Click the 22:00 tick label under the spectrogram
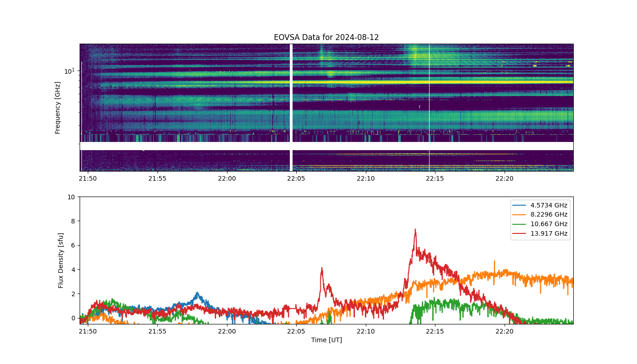Viewport: 637px width, 364px height. tap(227, 178)
